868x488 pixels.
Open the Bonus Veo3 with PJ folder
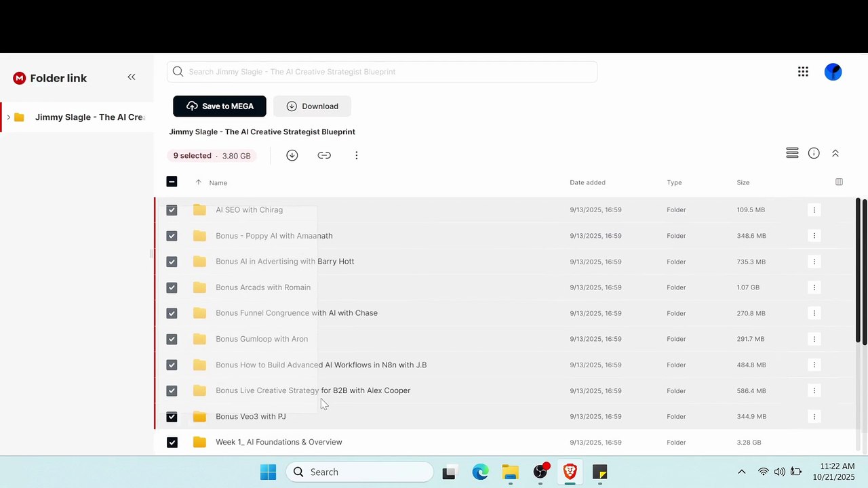[x=251, y=416]
